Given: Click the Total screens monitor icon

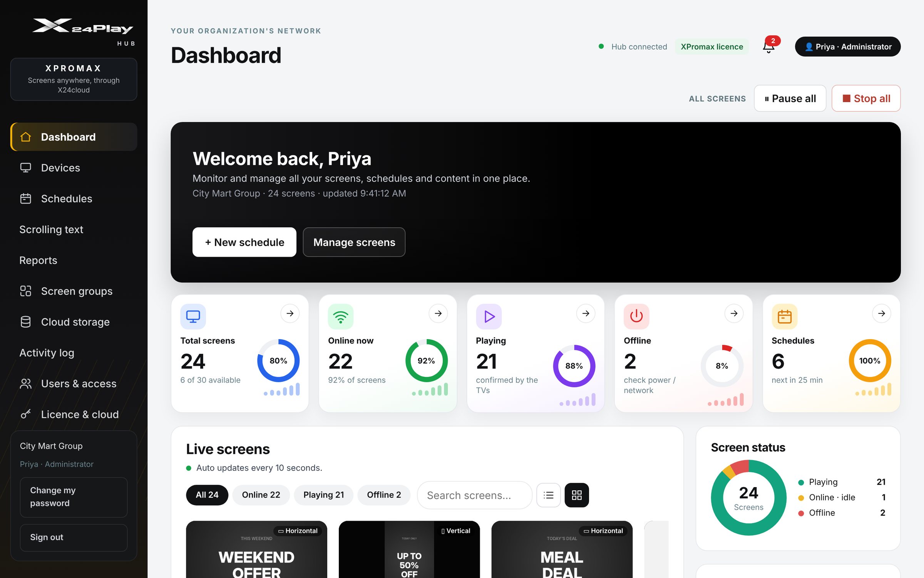Looking at the screenshot, I should click(193, 316).
